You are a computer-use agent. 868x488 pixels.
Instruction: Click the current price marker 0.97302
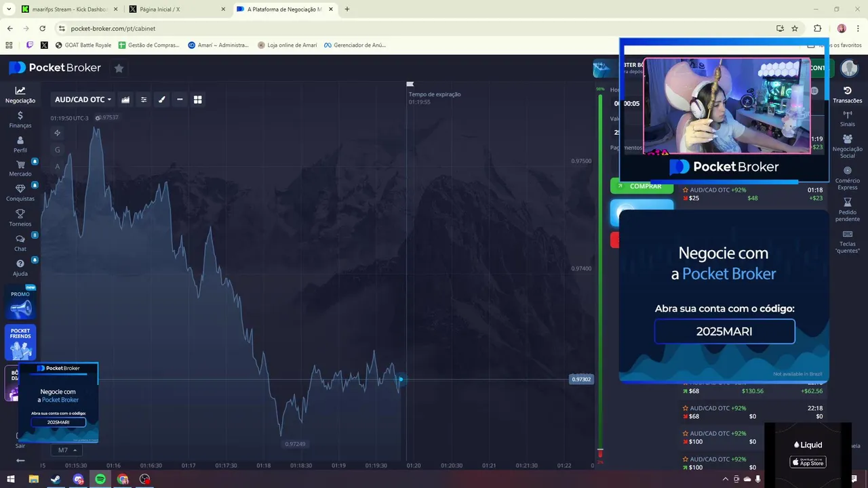[581, 380]
